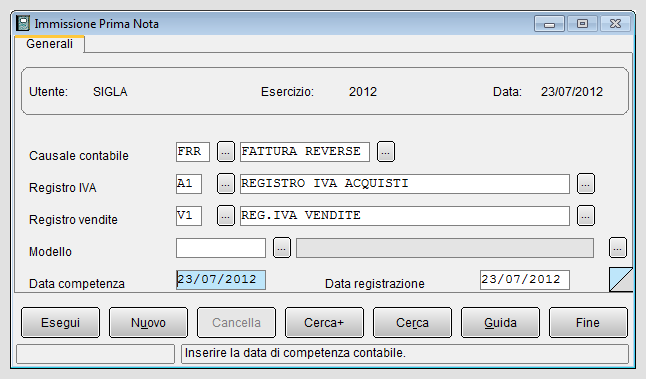Maximize the Immissione Prima Nota window
Viewport: 646px width, 379px height.
tap(582, 24)
